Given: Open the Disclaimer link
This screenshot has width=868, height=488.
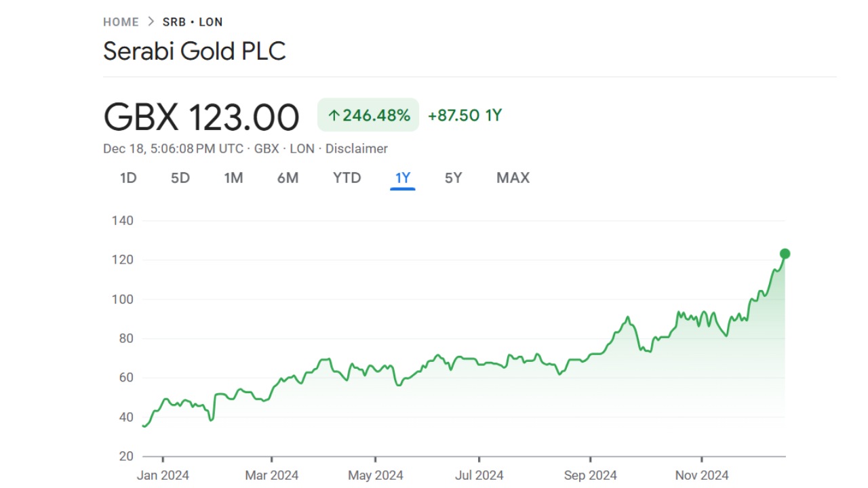Looking at the screenshot, I should [x=357, y=148].
